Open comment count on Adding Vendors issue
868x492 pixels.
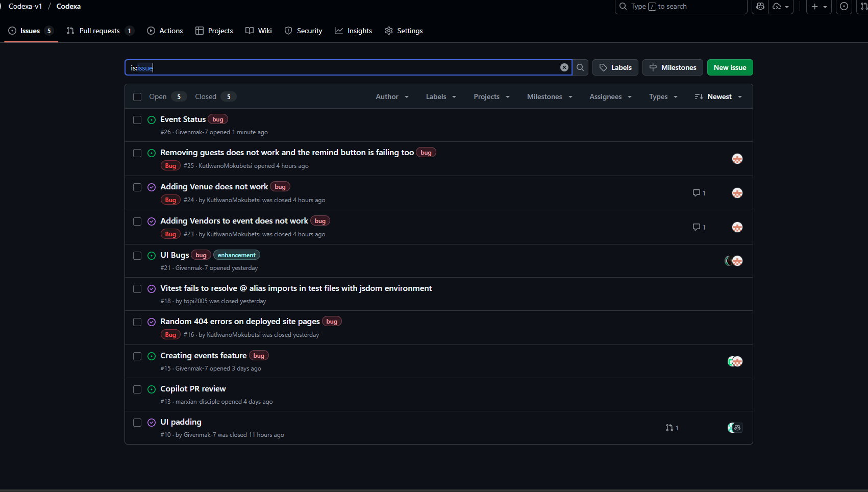tap(699, 227)
